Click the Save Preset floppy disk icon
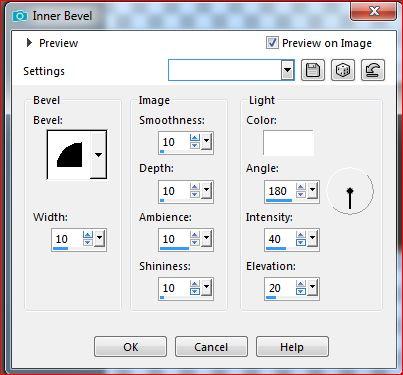 pyautogui.click(x=313, y=70)
